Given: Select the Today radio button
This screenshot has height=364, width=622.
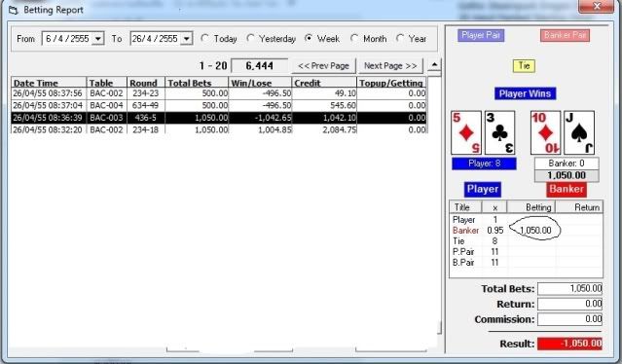Looking at the screenshot, I should point(204,39).
